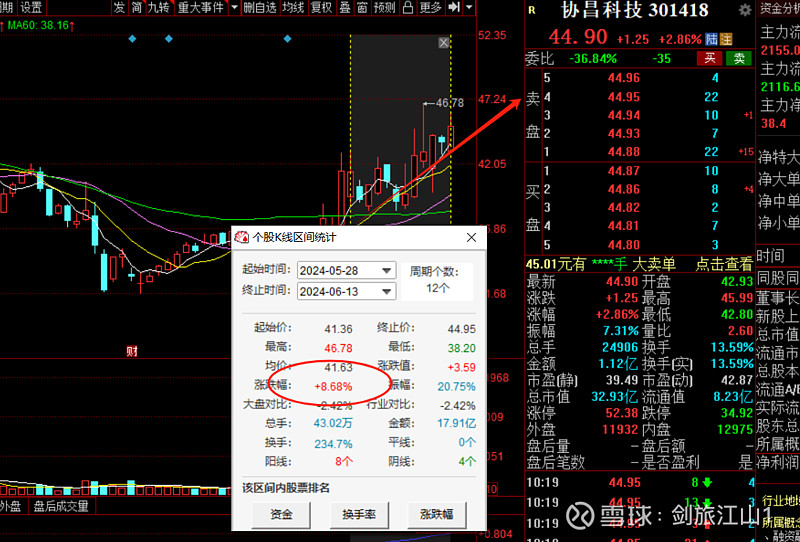Select buy level 1 price 44.87
Viewport: 800px width, 542px height.
pyautogui.click(x=623, y=171)
